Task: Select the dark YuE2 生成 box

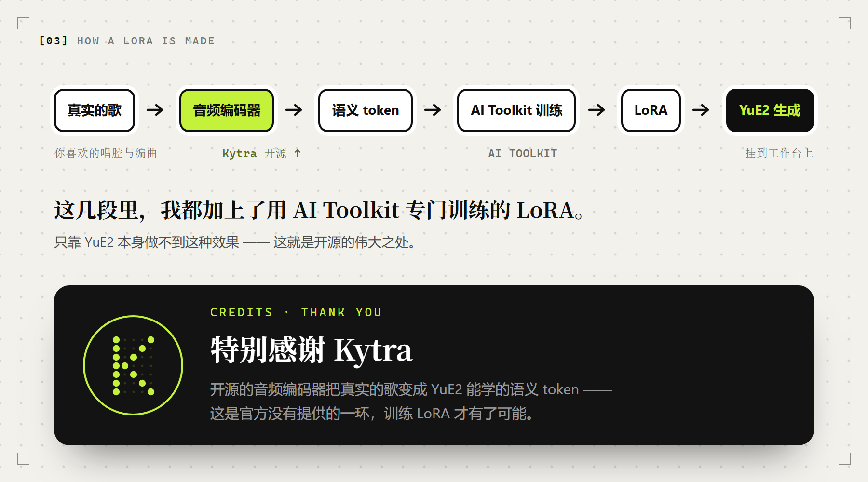Action: tap(770, 110)
